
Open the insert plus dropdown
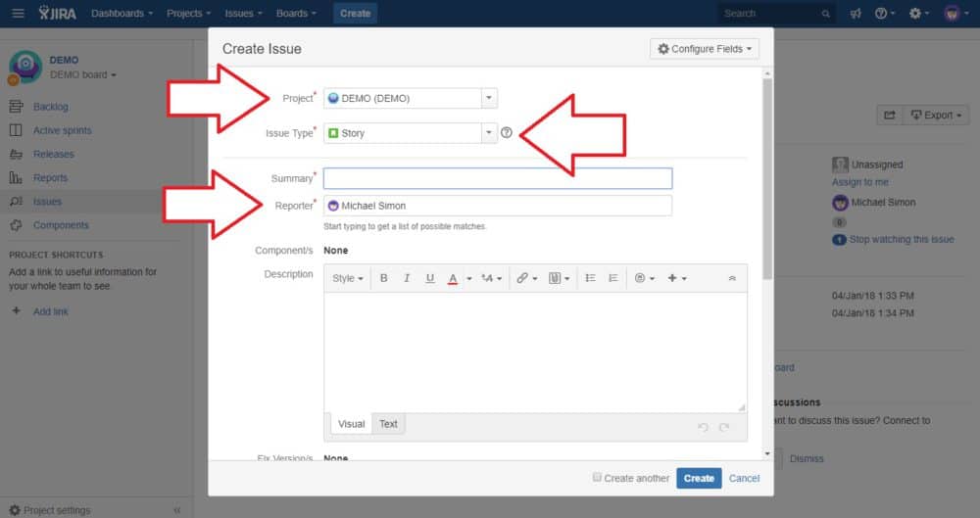pos(677,278)
